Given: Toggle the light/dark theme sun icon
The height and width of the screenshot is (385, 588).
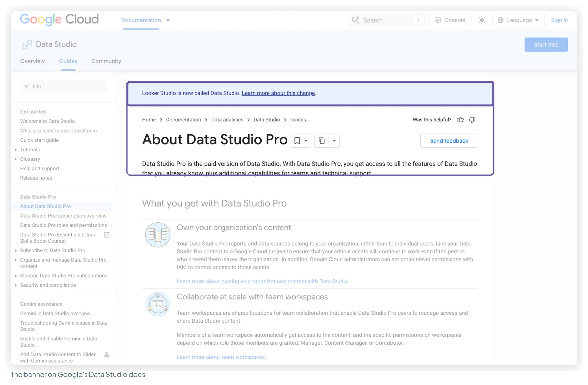Looking at the screenshot, I should tap(482, 20).
